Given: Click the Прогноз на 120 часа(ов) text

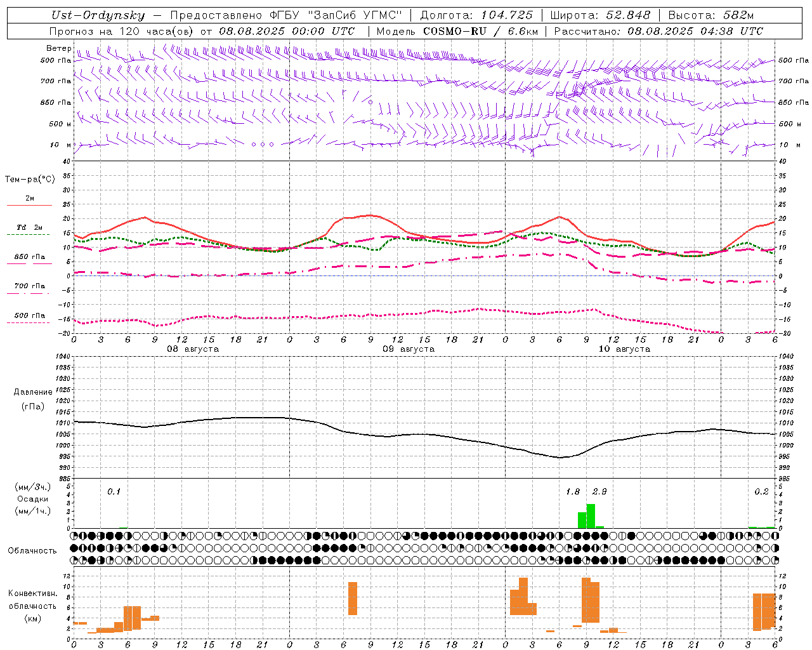Looking at the screenshot, I should click(x=122, y=31).
